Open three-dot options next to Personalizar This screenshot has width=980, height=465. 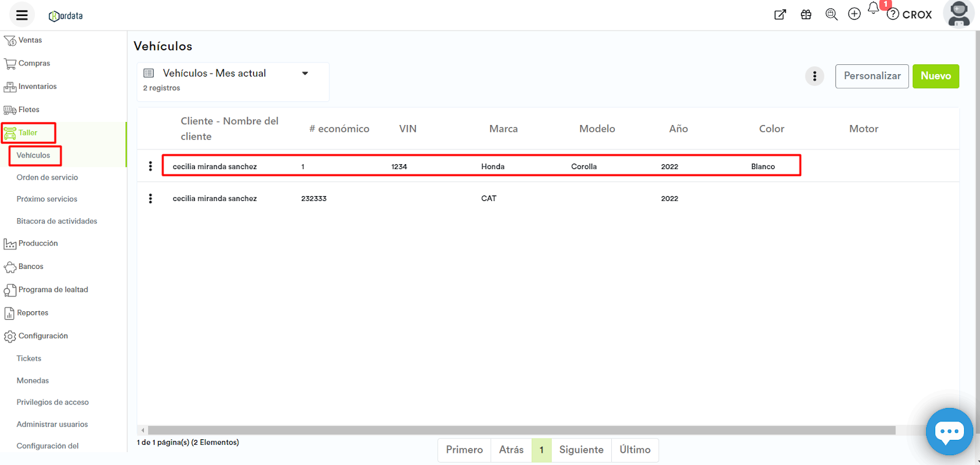(814, 76)
